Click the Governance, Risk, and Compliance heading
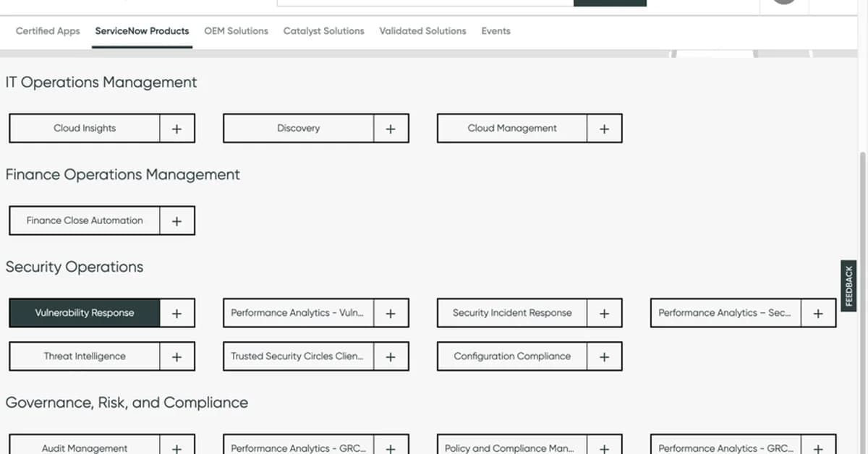The width and height of the screenshot is (868, 454). [x=127, y=403]
